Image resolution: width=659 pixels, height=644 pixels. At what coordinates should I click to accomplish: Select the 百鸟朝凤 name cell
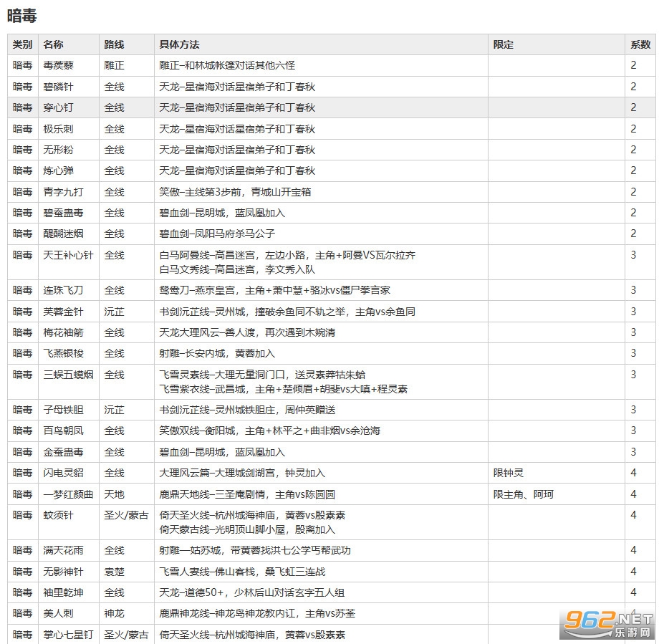point(69,431)
